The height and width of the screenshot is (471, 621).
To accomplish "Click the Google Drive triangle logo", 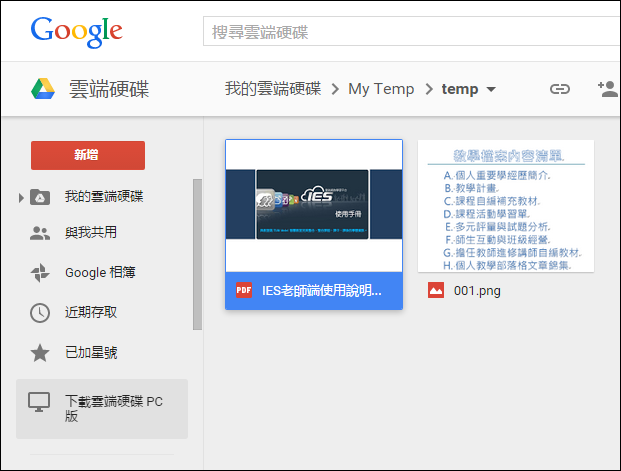I will coord(43,89).
